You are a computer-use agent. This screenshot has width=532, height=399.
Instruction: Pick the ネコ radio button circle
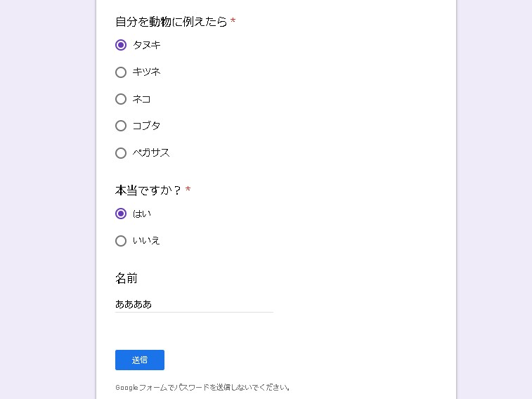coord(121,99)
